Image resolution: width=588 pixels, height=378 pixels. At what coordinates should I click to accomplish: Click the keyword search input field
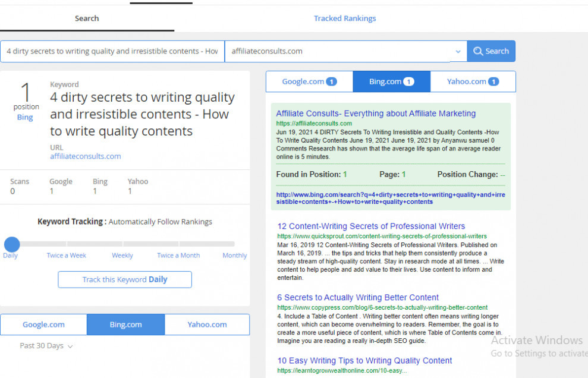pos(112,51)
